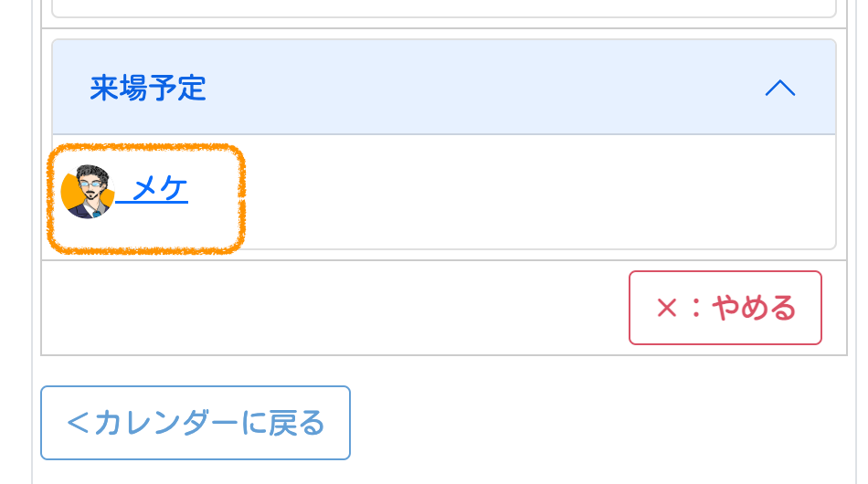Screen dimensions: 868x484
Task: Click the < arrow in カレンダーに戻る
Action: [x=79, y=424]
